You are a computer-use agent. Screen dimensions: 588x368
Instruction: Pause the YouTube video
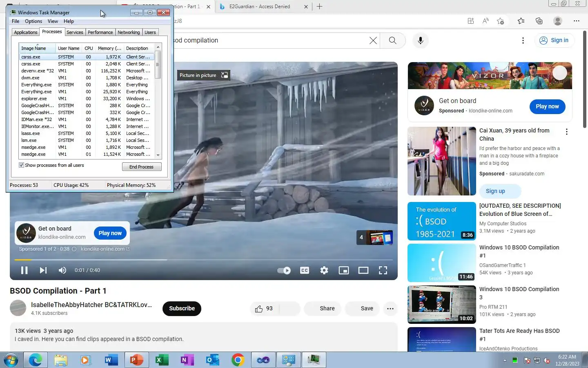pyautogui.click(x=24, y=270)
